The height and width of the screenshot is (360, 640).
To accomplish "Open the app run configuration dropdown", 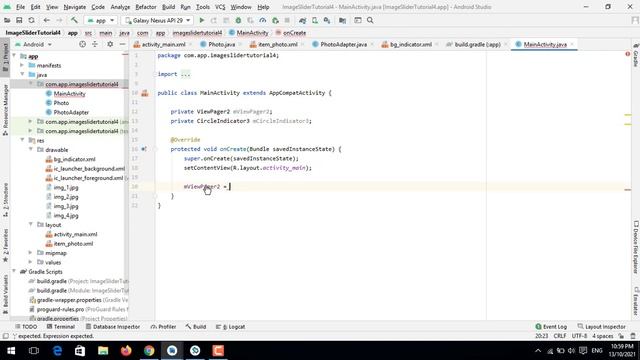I will tap(100, 20).
